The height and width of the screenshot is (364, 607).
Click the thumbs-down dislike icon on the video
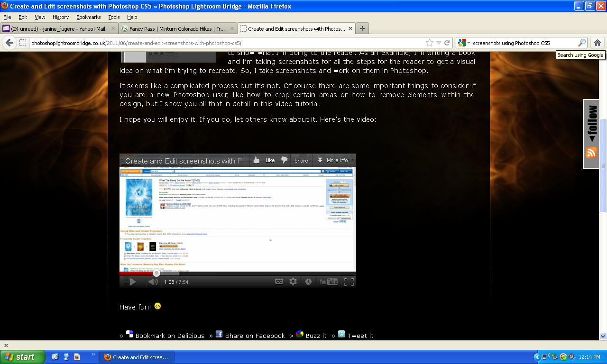tap(284, 160)
